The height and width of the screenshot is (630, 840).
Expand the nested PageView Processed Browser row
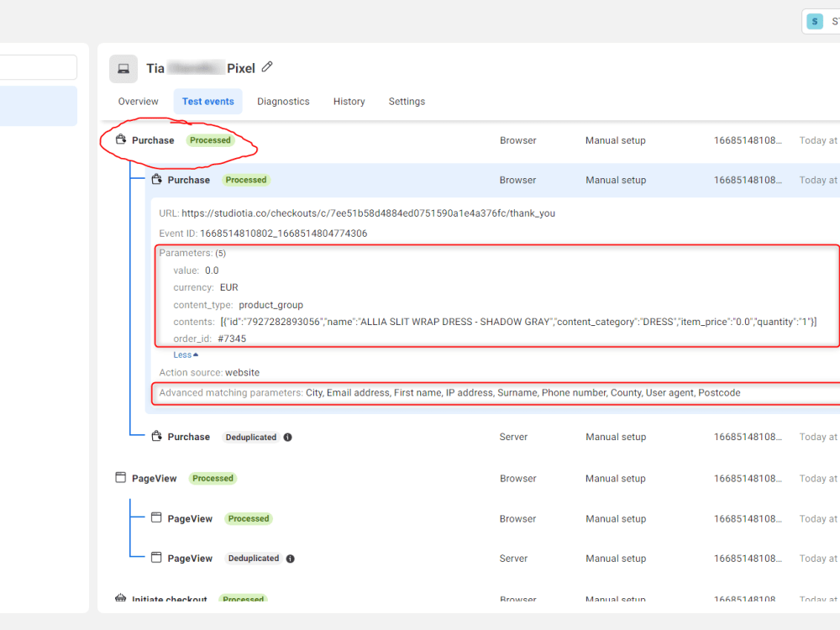[x=493, y=518]
